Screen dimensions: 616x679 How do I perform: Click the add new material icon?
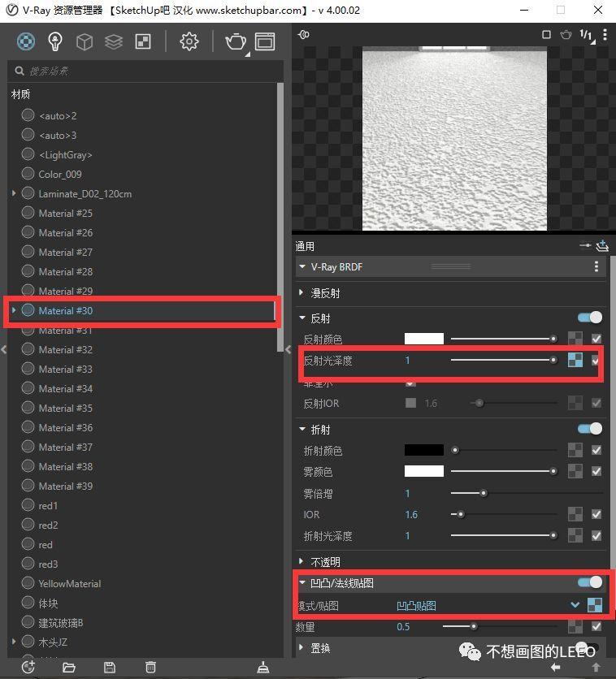pos(28,668)
